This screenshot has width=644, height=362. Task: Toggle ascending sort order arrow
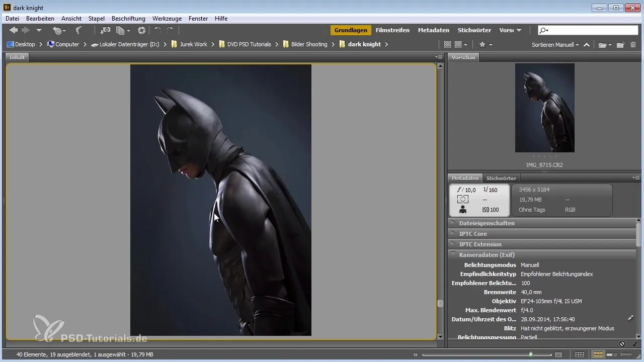coord(587,44)
